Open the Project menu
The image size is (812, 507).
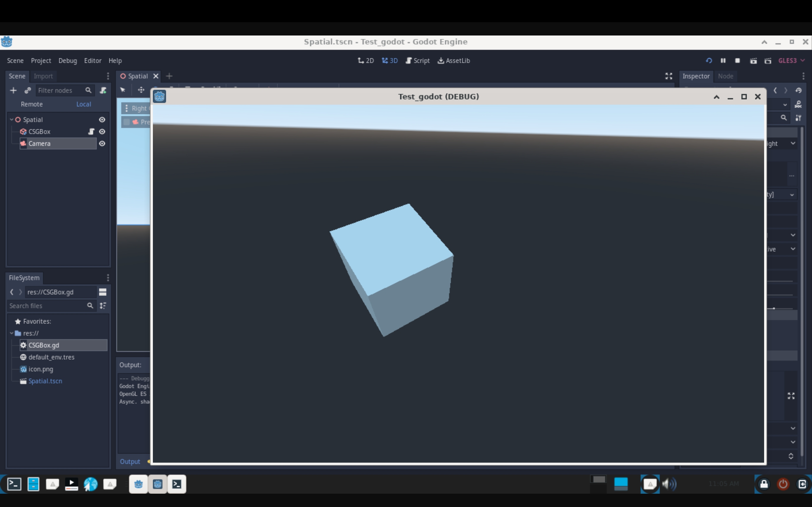pyautogui.click(x=41, y=61)
